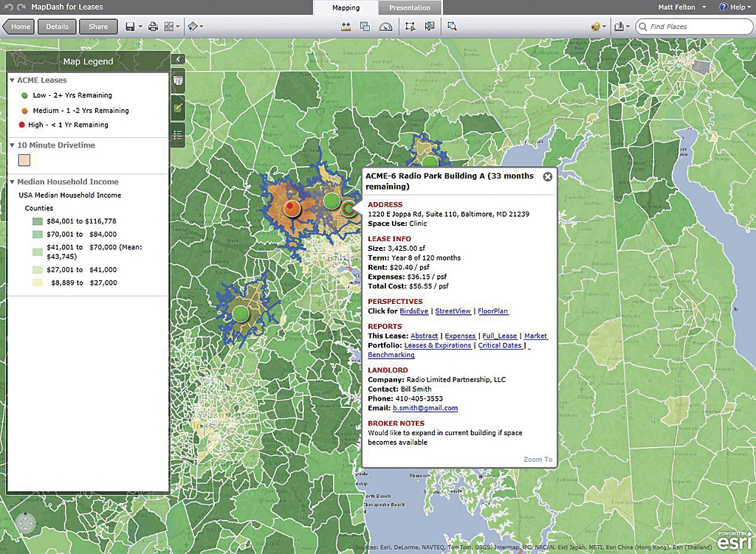Image resolution: width=756 pixels, height=554 pixels.
Task: Open the StreetView perspective link
Action: (x=453, y=311)
